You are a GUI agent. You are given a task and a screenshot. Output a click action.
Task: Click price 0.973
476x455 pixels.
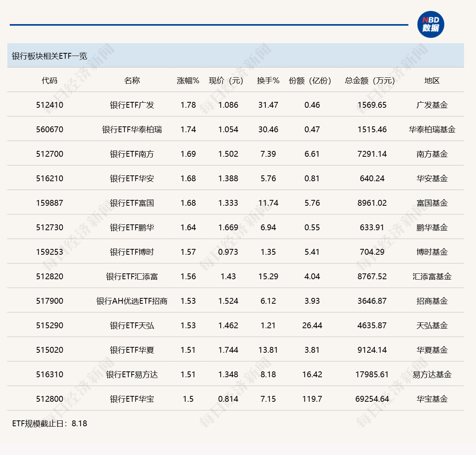[228, 252]
